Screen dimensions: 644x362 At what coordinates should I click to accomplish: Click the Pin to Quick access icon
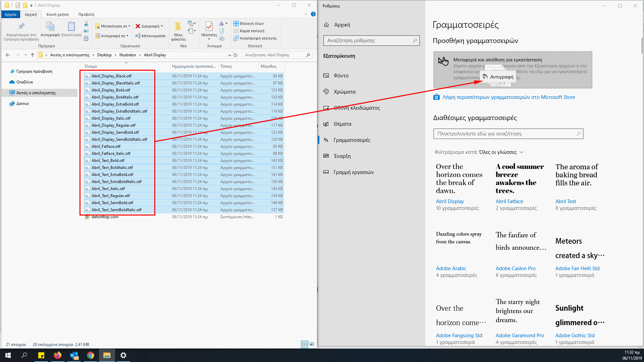pyautogui.click(x=21, y=26)
